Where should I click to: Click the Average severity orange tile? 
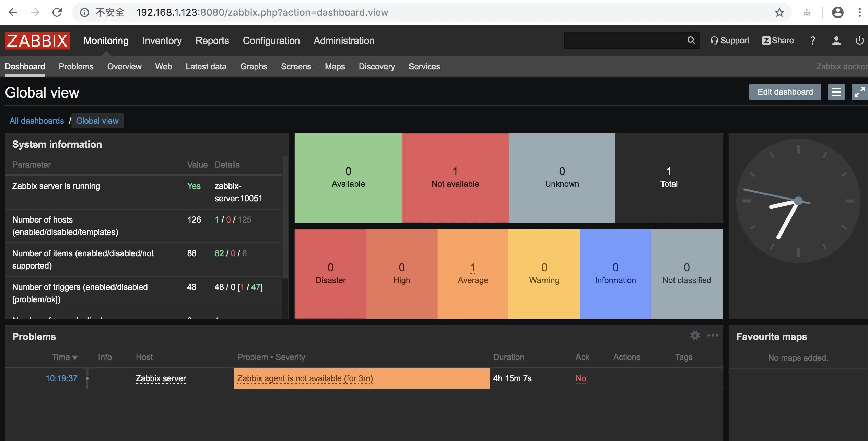(473, 274)
